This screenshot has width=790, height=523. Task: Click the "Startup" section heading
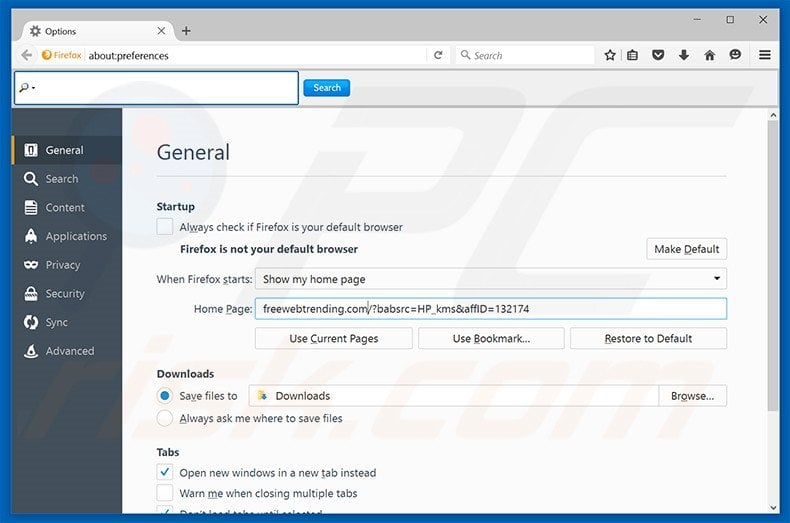[175, 207]
